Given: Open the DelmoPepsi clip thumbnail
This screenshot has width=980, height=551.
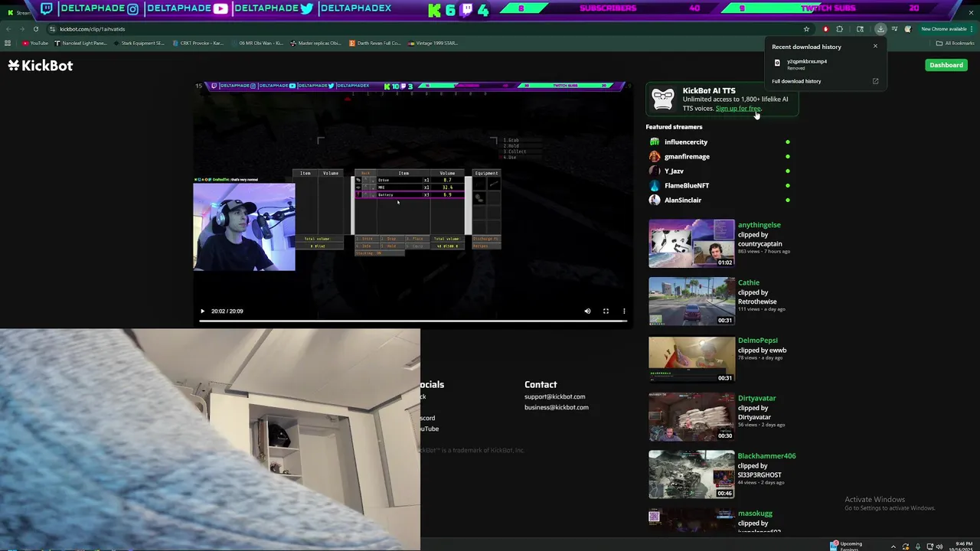Looking at the screenshot, I should [x=691, y=359].
